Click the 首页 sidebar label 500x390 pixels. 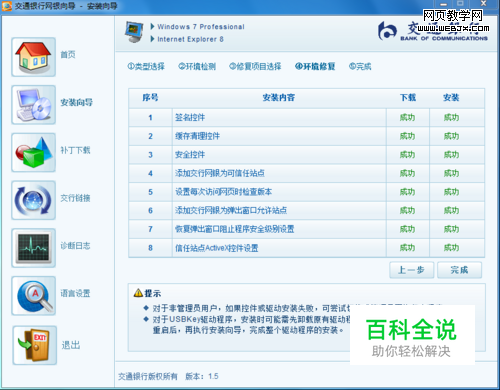[x=68, y=54]
